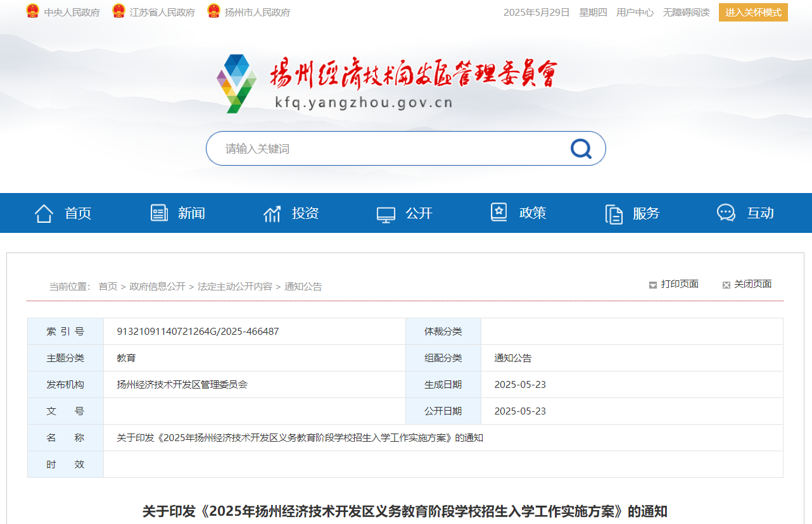Click the 新闻 news document icon
This screenshot has height=524, width=812.
click(159, 213)
